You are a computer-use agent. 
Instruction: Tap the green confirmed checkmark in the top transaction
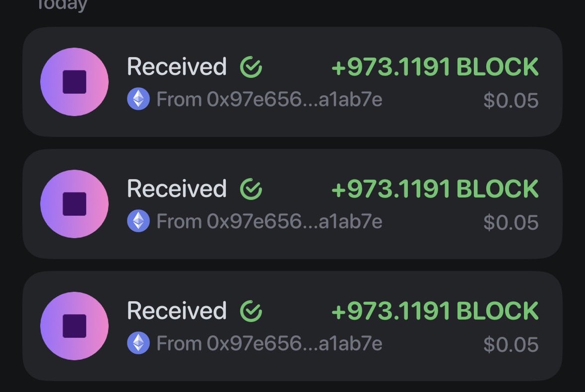251,67
